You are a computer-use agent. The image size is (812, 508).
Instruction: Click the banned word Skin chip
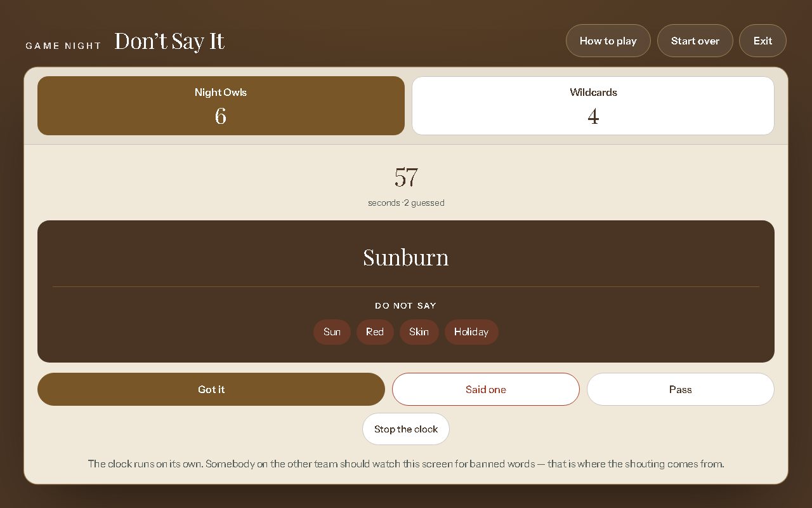[419, 332]
